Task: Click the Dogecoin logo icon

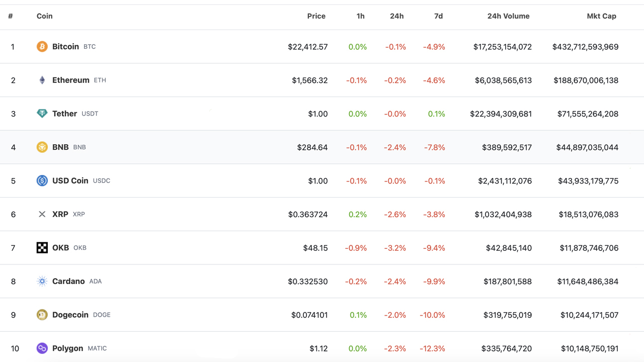Action: point(42,315)
